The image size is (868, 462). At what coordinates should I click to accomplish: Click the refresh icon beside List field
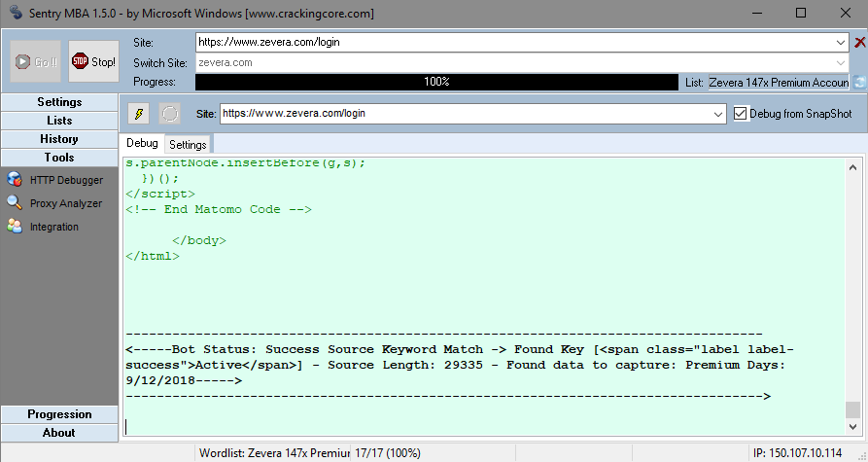(859, 82)
